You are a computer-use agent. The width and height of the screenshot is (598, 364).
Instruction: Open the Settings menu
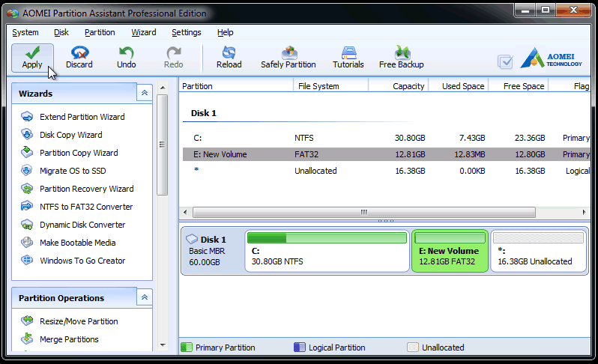(186, 32)
